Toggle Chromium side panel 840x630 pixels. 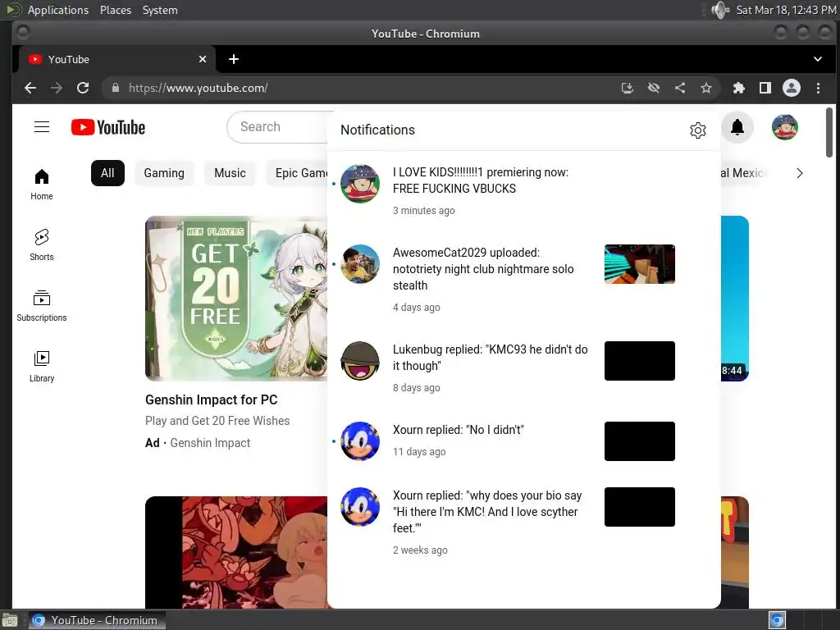click(765, 88)
